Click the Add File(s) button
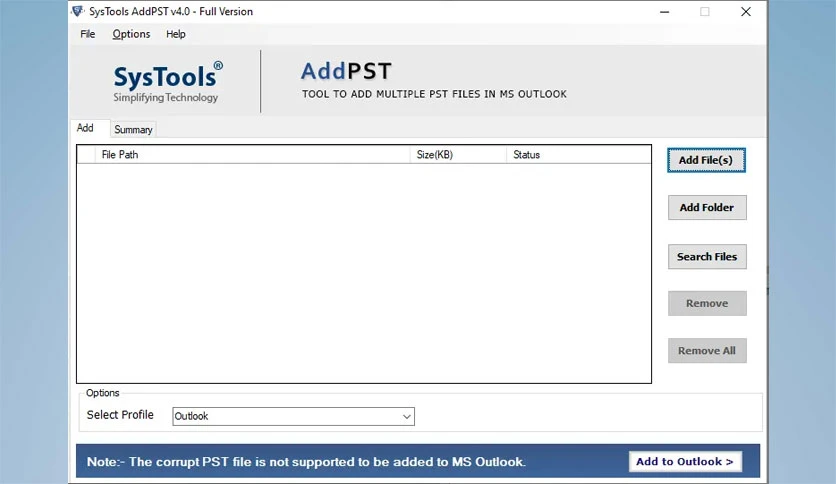The width and height of the screenshot is (836, 484). pyautogui.click(x=706, y=160)
